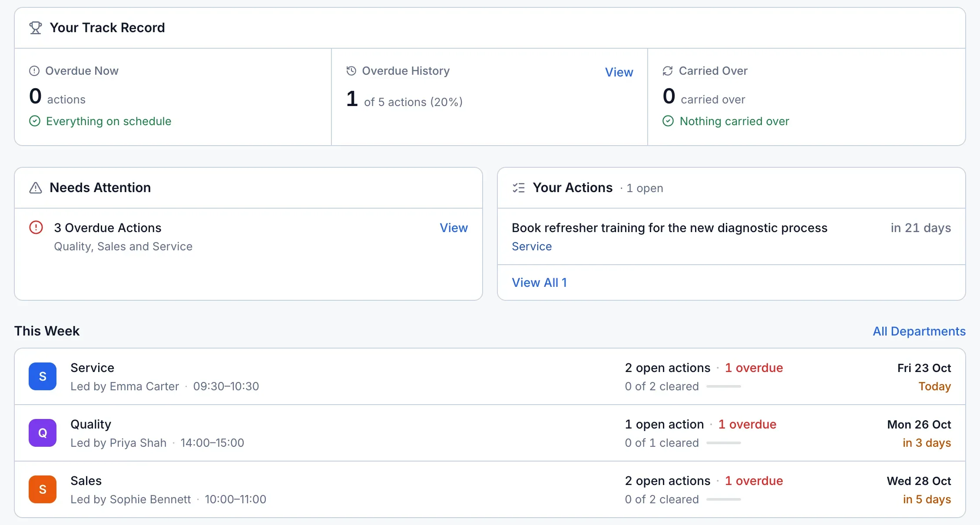This screenshot has height=525, width=980.
Task: Click the purple Quality department badge
Action: pyautogui.click(x=43, y=433)
